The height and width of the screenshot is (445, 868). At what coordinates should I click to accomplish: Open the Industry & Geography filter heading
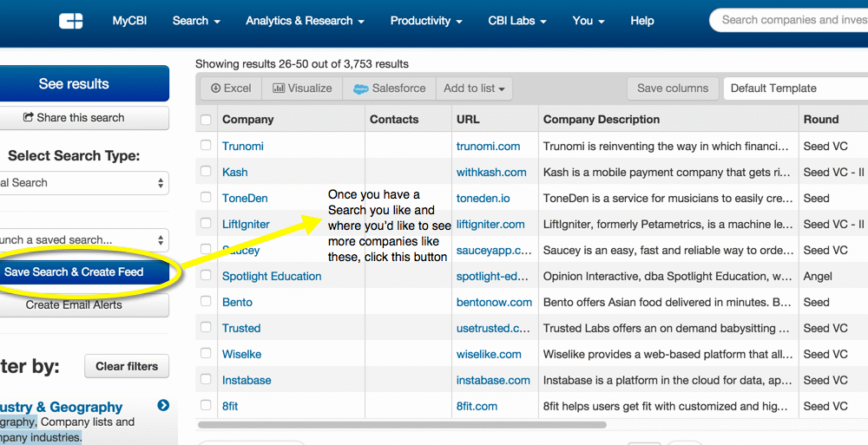(62, 407)
